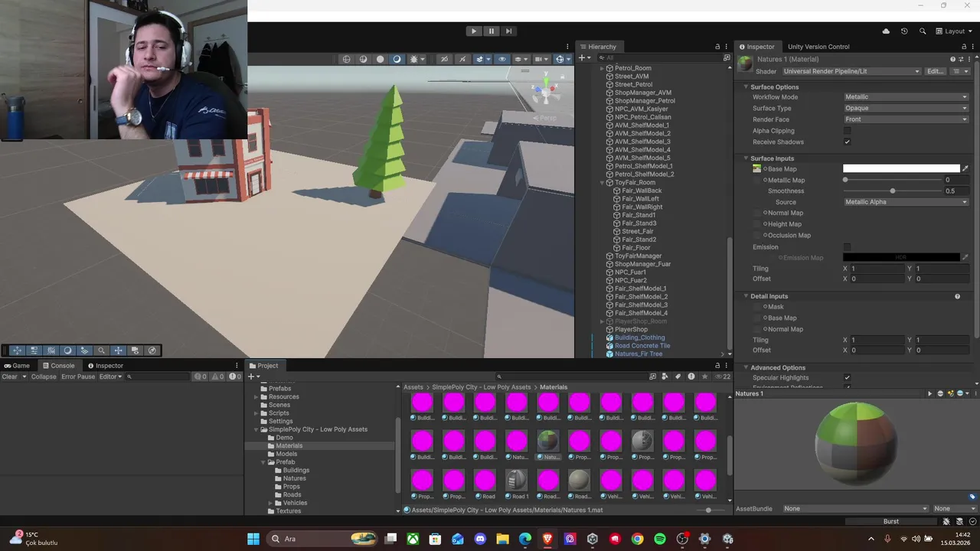
Task: Open the Console Editor dropdown
Action: [x=110, y=377]
